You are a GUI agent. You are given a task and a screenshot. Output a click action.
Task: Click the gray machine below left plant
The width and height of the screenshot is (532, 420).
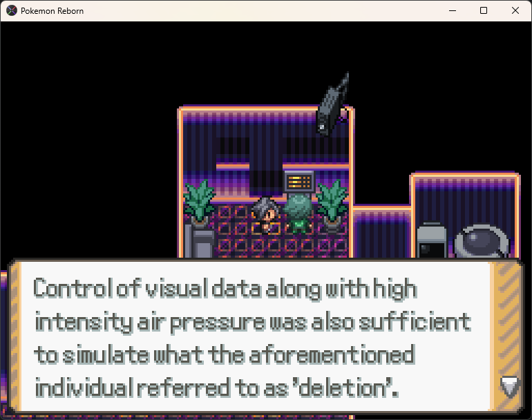point(200,241)
